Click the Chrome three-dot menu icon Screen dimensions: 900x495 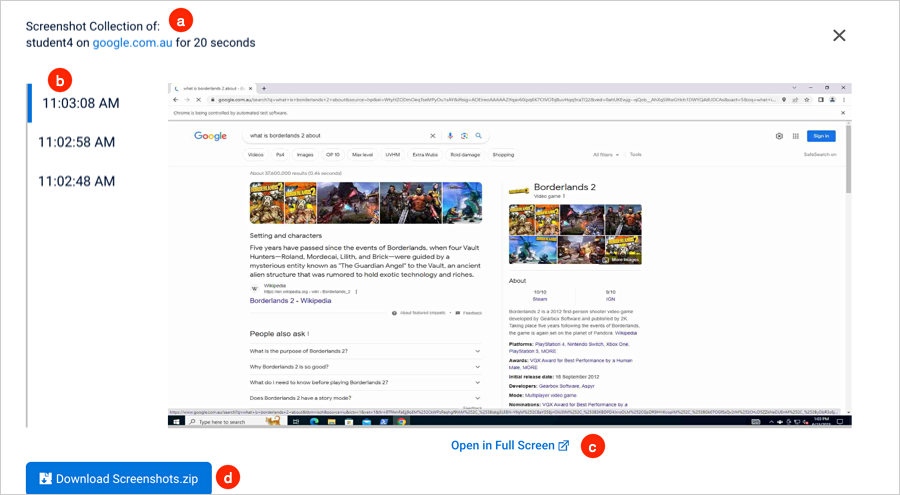(844, 100)
